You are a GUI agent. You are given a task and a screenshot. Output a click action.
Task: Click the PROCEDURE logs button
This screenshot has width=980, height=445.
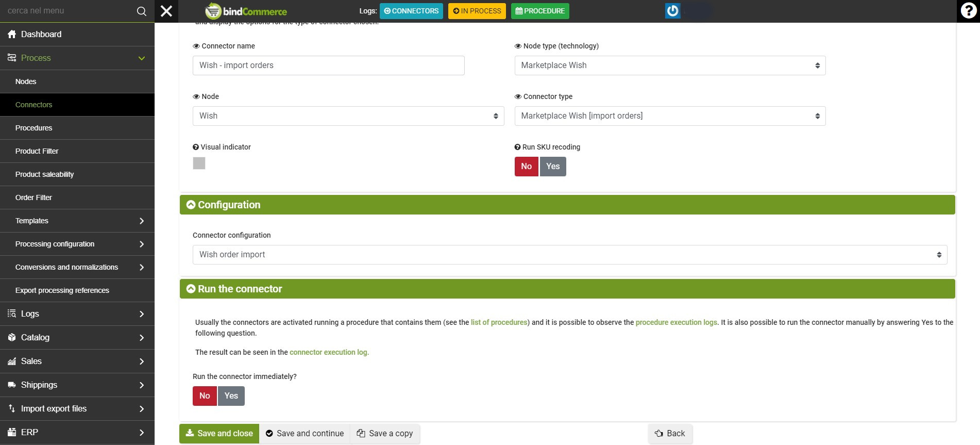coord(540,11)
